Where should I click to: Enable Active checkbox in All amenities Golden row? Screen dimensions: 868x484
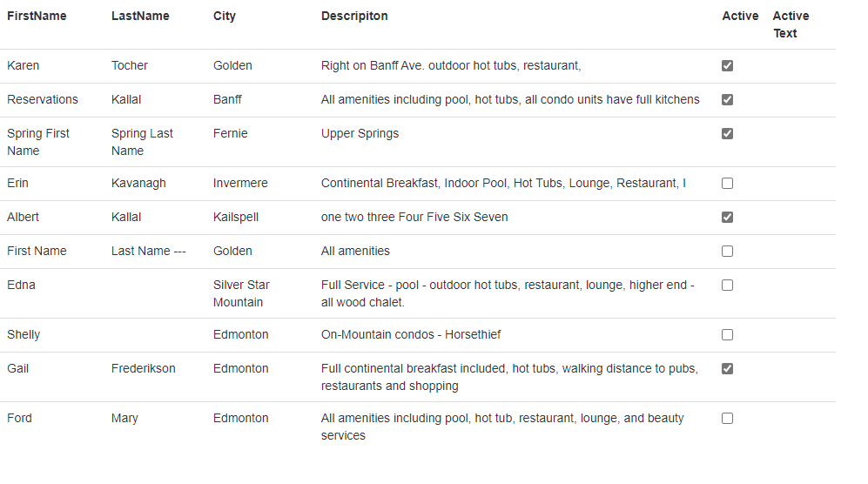[x=727, y=252]
